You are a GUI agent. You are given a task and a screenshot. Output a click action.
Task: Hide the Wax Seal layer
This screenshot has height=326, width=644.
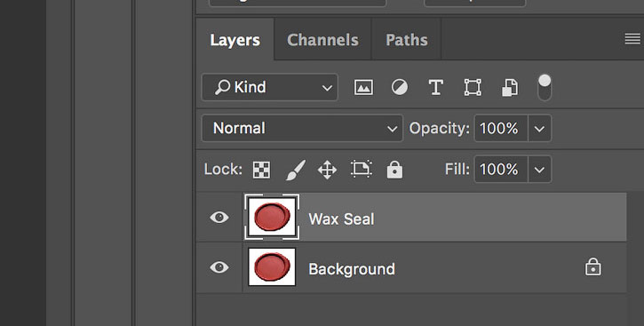click(x=219, y=217)
